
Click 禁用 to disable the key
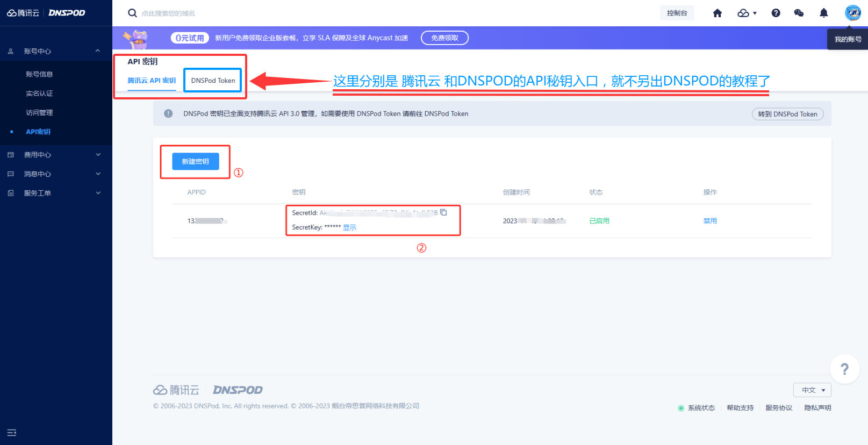[x=710, y=221]
